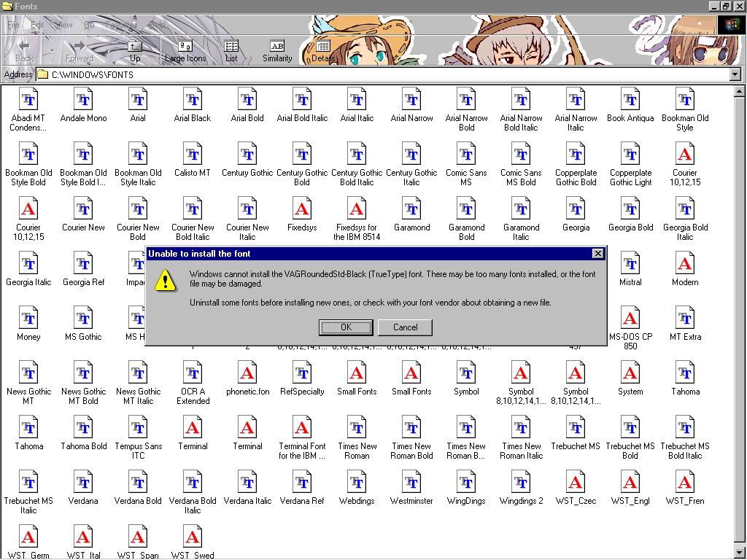The width and height of the screenshot is (747, 560).
Task: Close the Unable to install font dialog
Action: click(x=597, y=254)
